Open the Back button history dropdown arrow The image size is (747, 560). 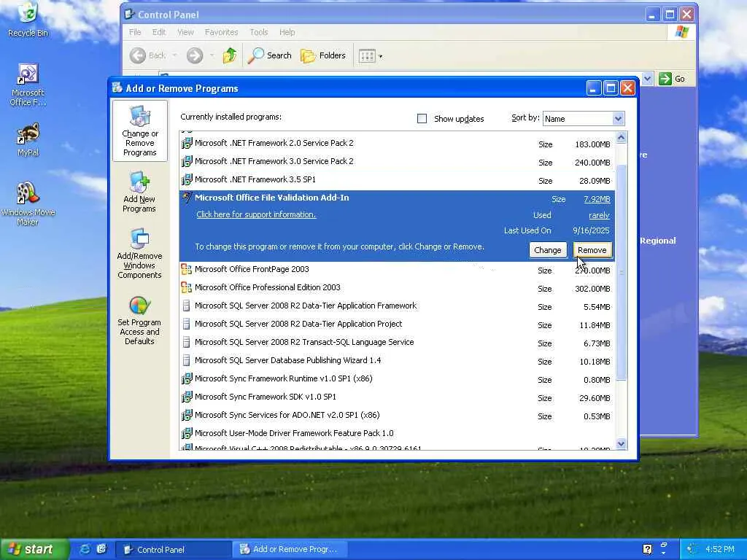175,55
